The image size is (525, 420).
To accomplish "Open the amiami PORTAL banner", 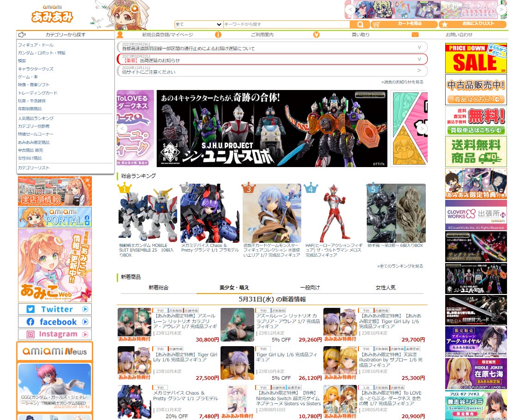I will coord(55,217).
